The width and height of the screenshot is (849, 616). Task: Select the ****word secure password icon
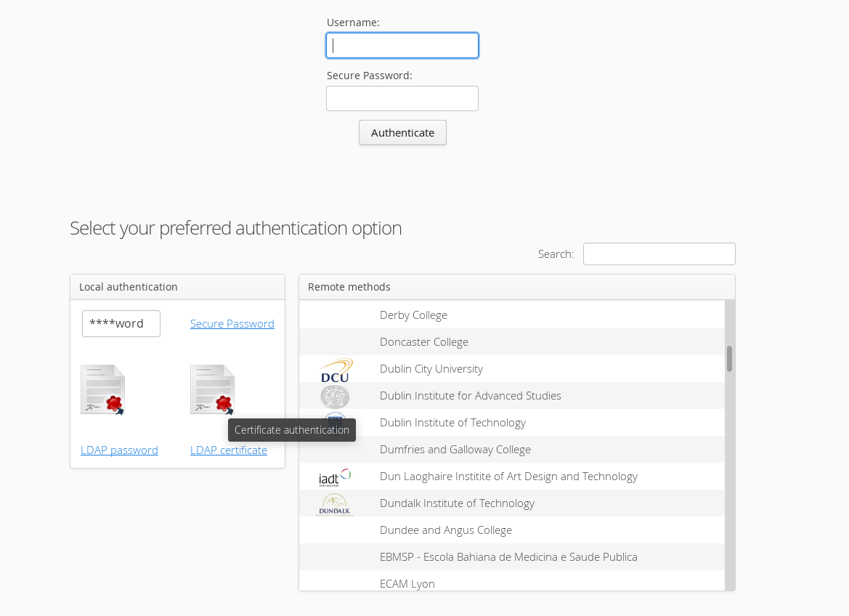(x=121, y=323)
